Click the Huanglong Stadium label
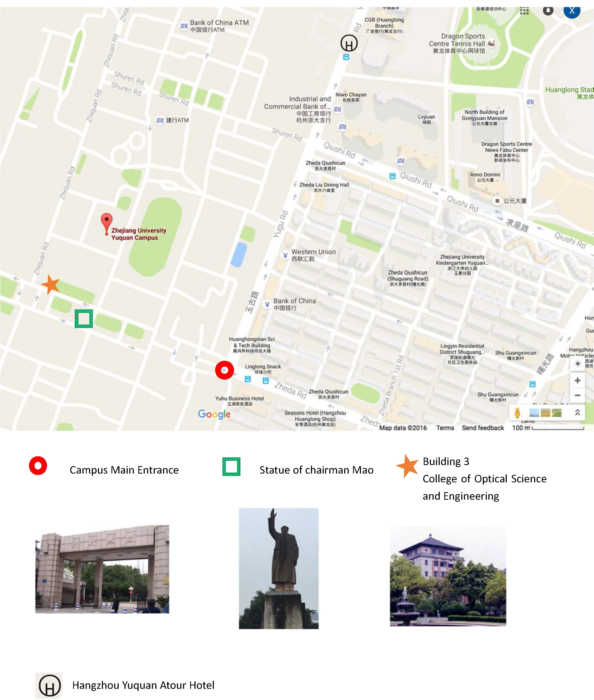 coord(570,93)
